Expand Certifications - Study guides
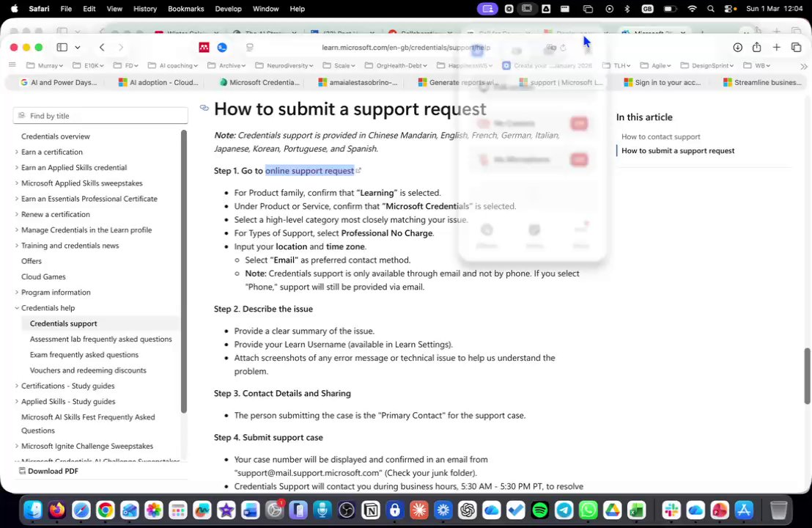 pyautogui.click(x=68, y=386)
